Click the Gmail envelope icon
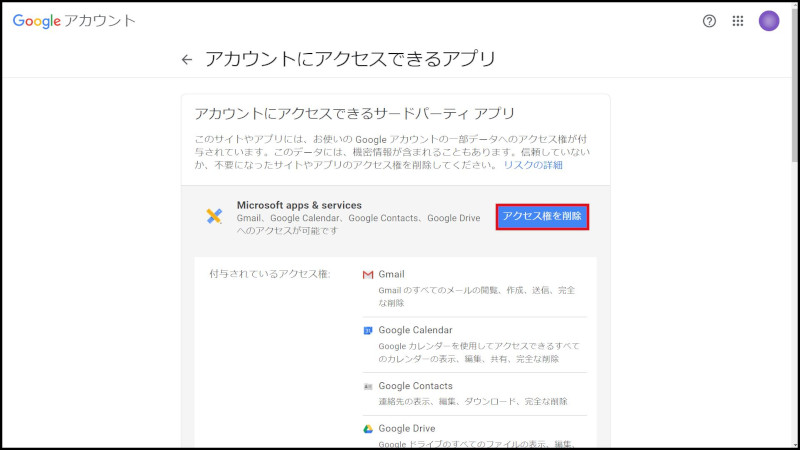 [x=368, y=274]
